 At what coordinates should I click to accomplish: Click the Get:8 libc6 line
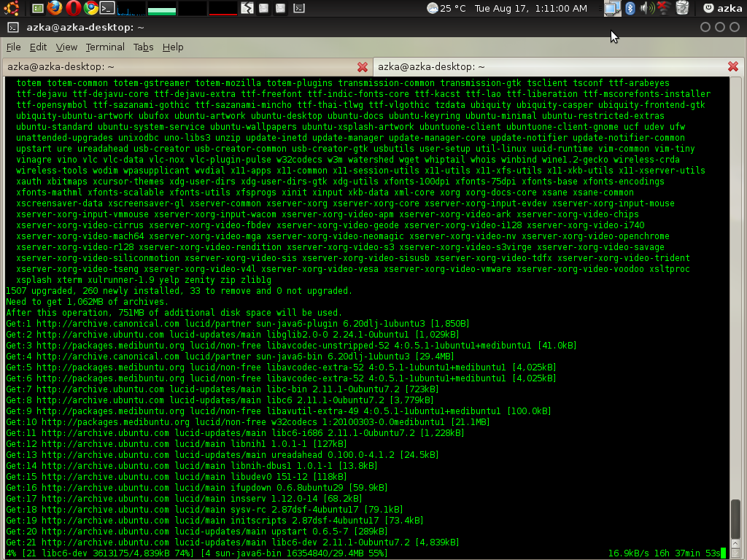(x=220, y=400)
